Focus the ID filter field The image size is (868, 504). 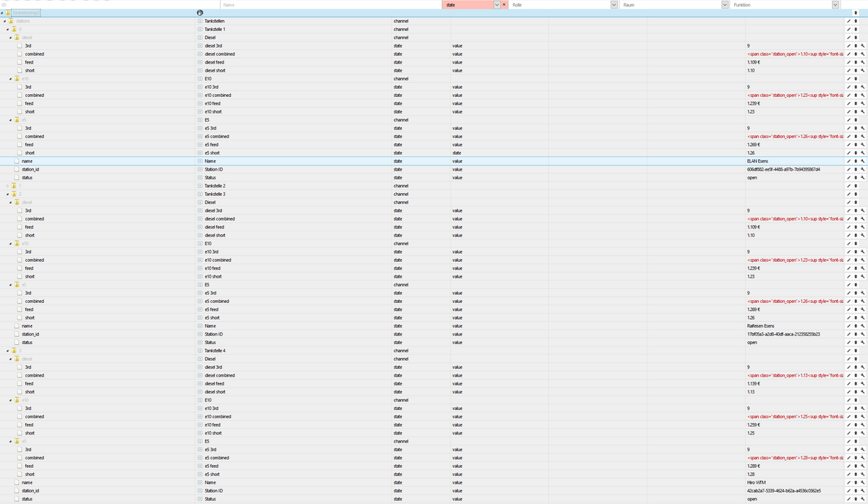(110, 5)
